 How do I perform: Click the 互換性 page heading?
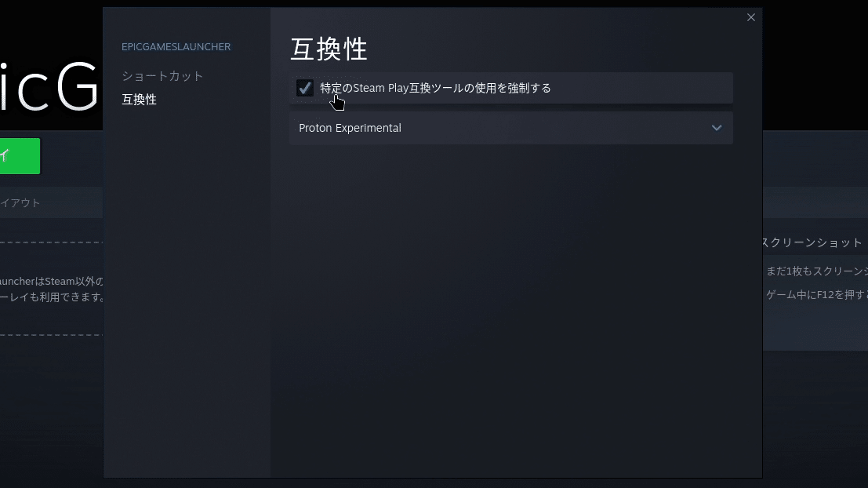329,49
